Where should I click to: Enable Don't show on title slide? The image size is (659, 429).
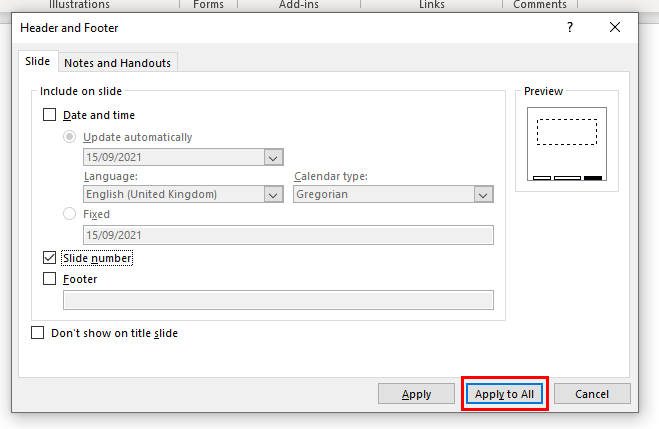[37, 333]
